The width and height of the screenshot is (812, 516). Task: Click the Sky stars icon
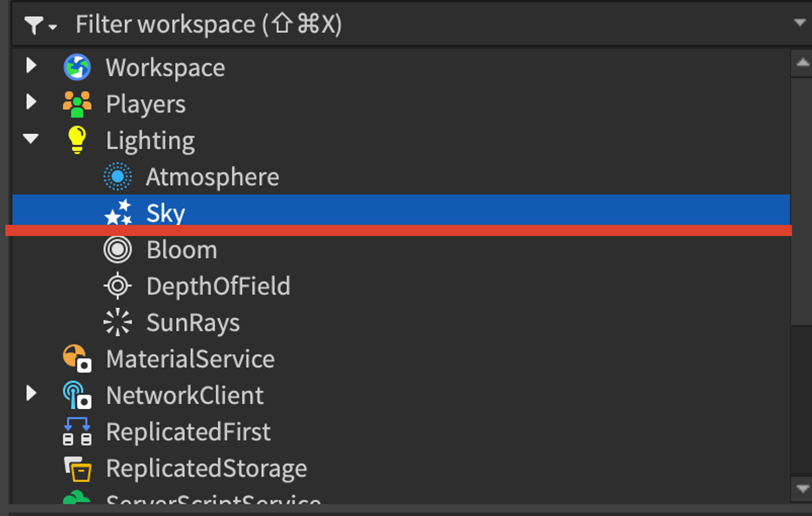click(117, 212)
